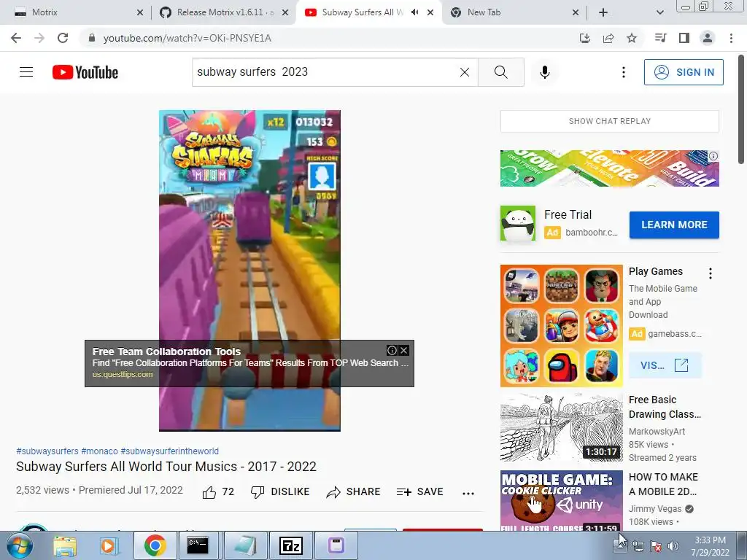747x560 pixels.
Task: Open the Chrome profile avatar
Action: pyautogui.click(x=708, y=38)
